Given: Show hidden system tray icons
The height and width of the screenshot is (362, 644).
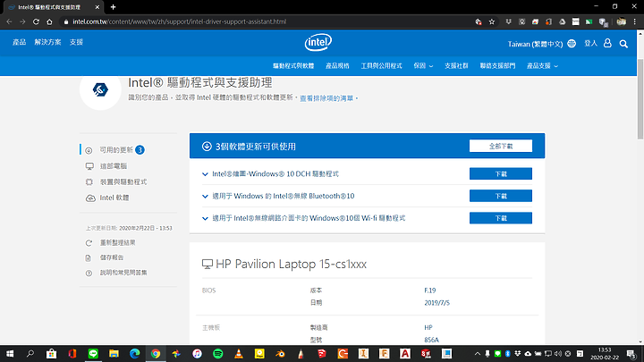Looking at the screenshot, I should [478, 353].
